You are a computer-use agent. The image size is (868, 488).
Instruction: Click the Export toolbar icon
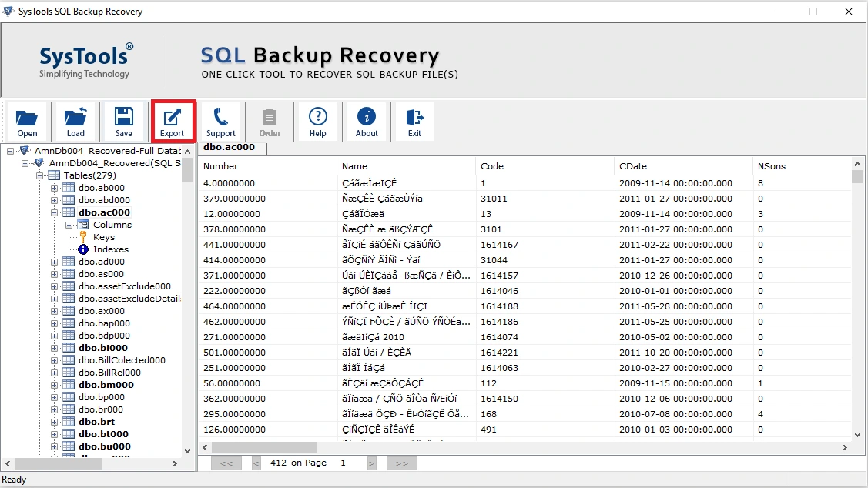coord(173,117)
